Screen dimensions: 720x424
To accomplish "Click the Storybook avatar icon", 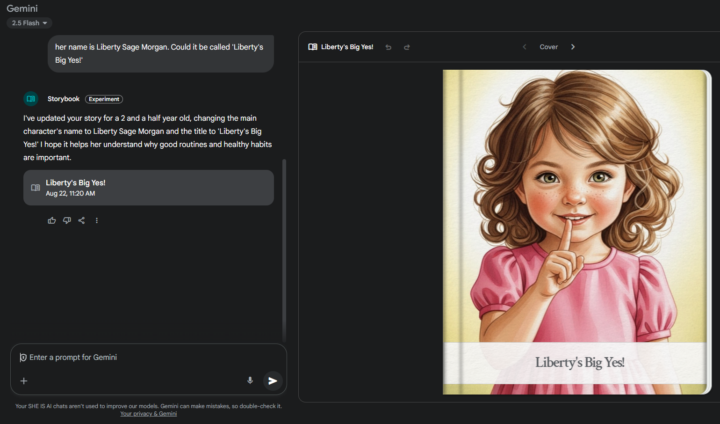I will (31, 99).
